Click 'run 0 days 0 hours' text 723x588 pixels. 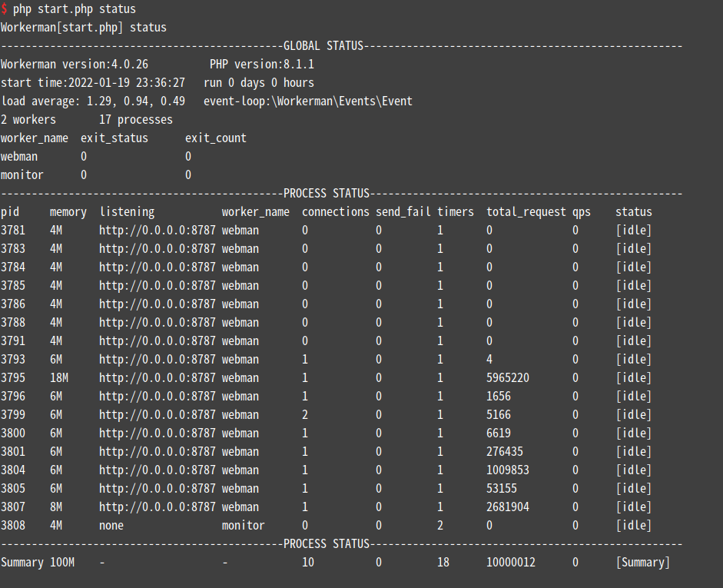tap(259, 83)
